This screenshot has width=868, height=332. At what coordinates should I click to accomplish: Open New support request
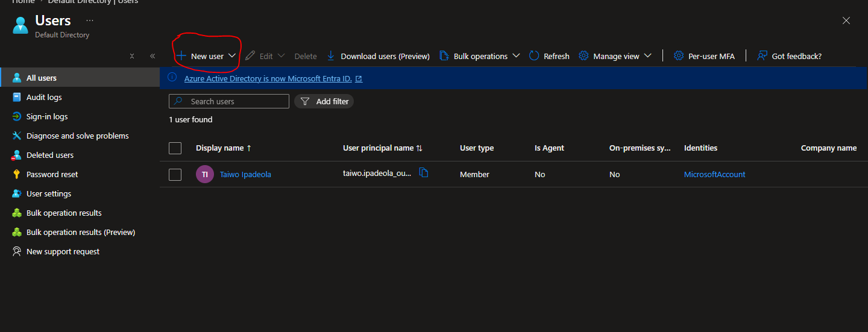[x=80, y=251]
